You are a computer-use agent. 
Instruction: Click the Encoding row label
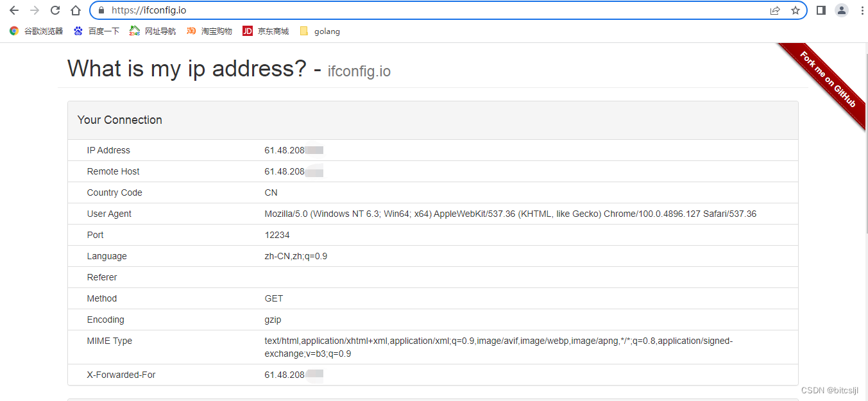coord(106,320)
